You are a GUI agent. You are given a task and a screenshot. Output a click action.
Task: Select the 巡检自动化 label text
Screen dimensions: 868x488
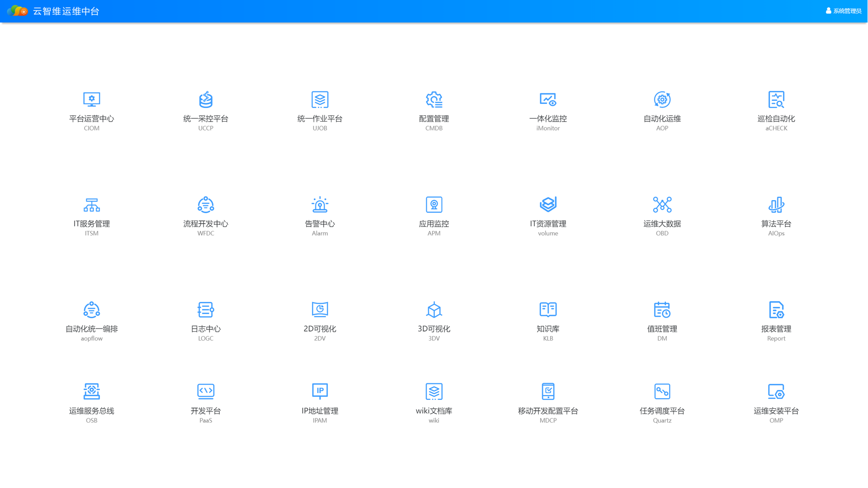tap(776, 118)
